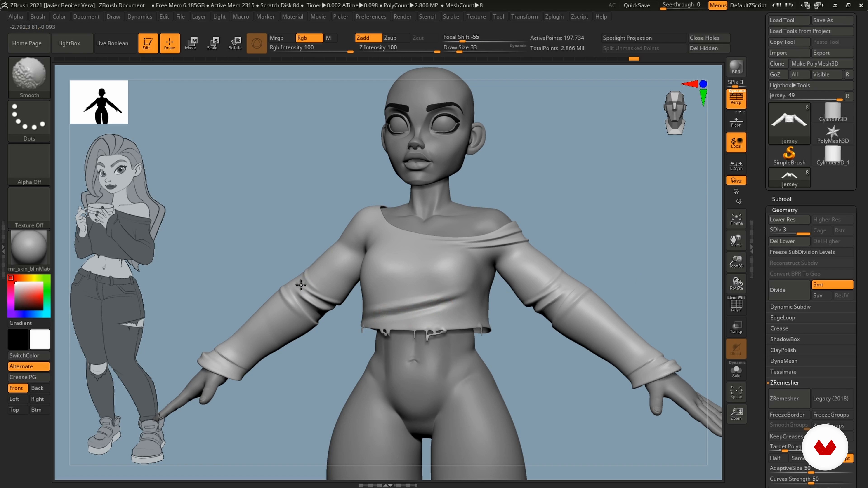868x488 pixels.
Task: Switch to Rotate mode in top shelf
Action: 235,43
